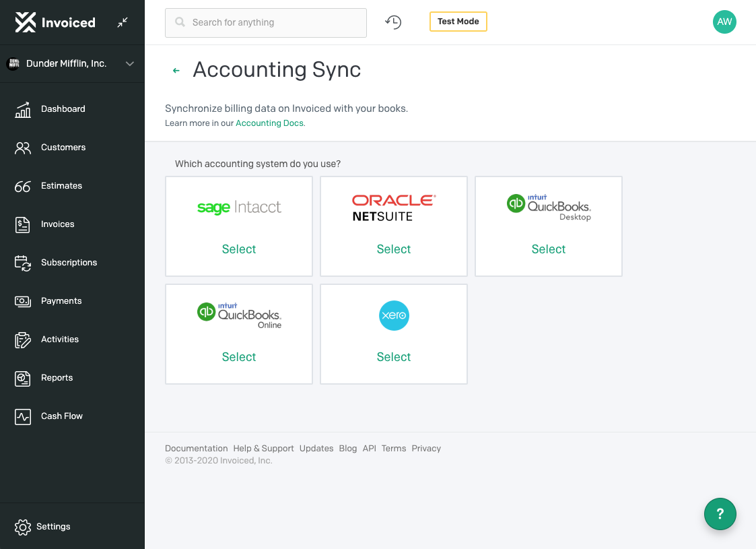Open Invoices document icon in sidebar

pyautogui.click(x=23, y=224)
